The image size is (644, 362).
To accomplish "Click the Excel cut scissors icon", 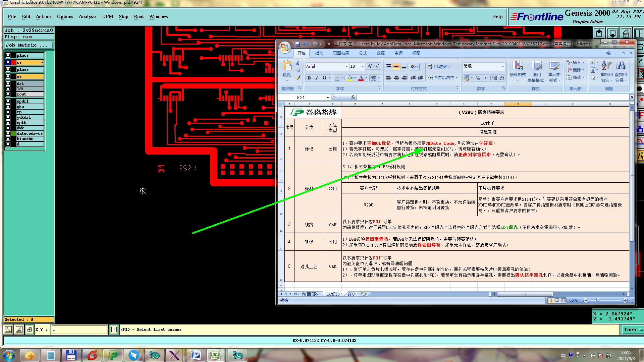I will pyautogui.click(x=298, y=63).
